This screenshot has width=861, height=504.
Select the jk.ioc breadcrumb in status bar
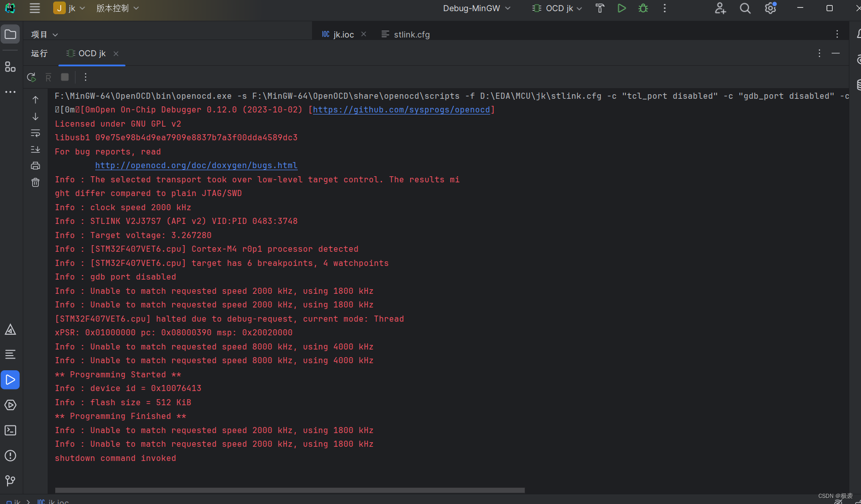pyautogui.click(x=53, y=501)
